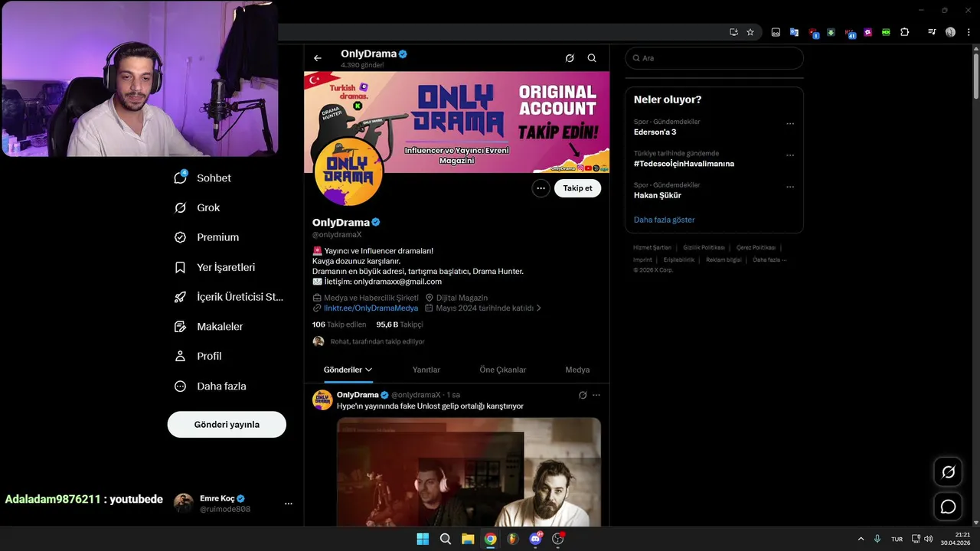Image resolution: width=980 pixels, height=551 pixels.
Task: Click the Gönderi yayınla button
Action: (227, 425)
